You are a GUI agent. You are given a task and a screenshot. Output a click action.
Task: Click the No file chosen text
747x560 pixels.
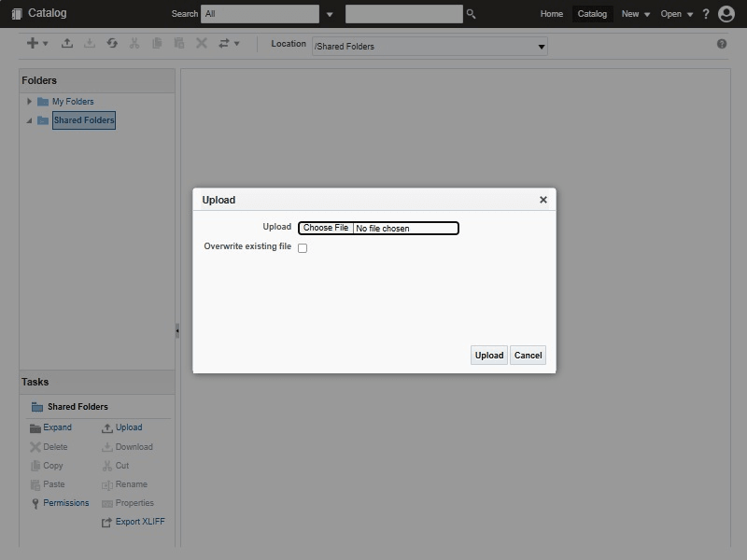click(x=383, y=229)
